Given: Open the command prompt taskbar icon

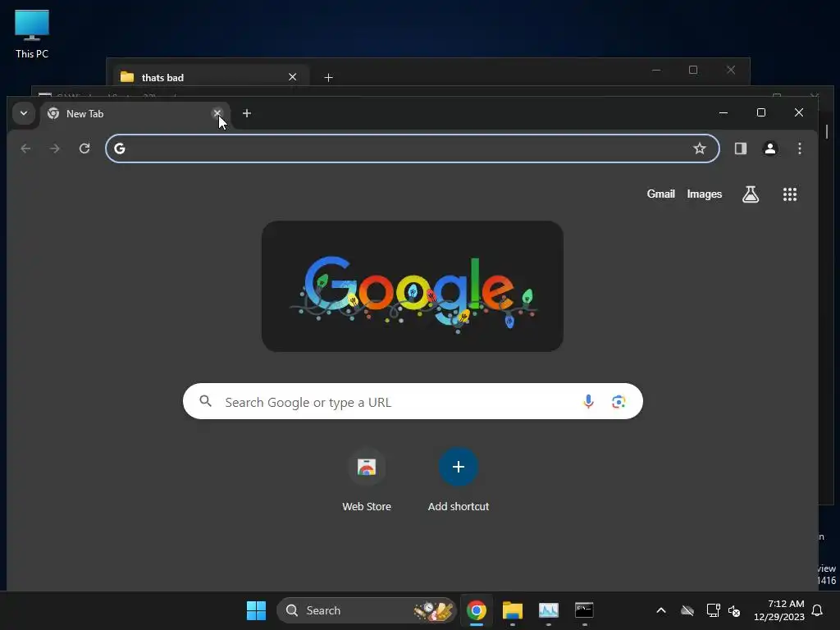Looking at the screenshot, I should [584, 610].
